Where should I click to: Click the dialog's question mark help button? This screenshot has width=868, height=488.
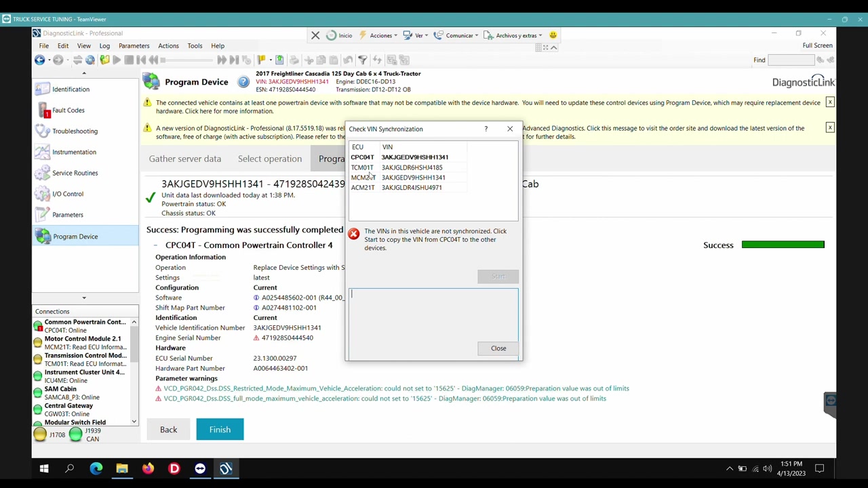coord(486,129)
